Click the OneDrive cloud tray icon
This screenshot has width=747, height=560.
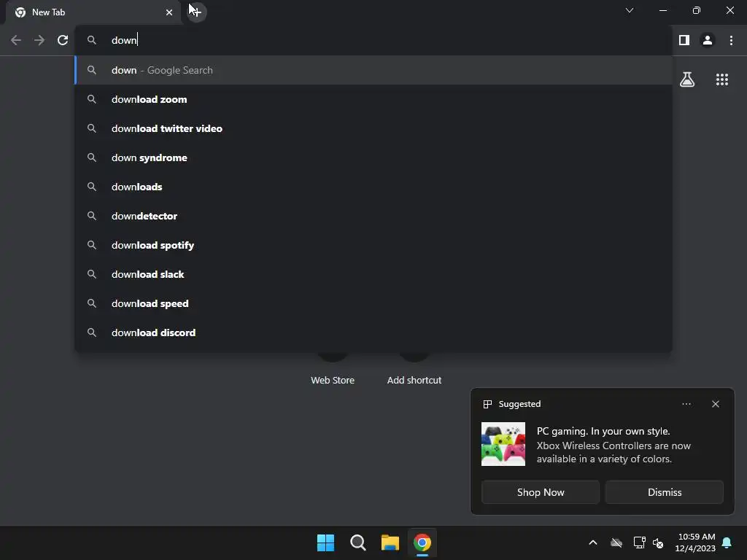(616, 542)
